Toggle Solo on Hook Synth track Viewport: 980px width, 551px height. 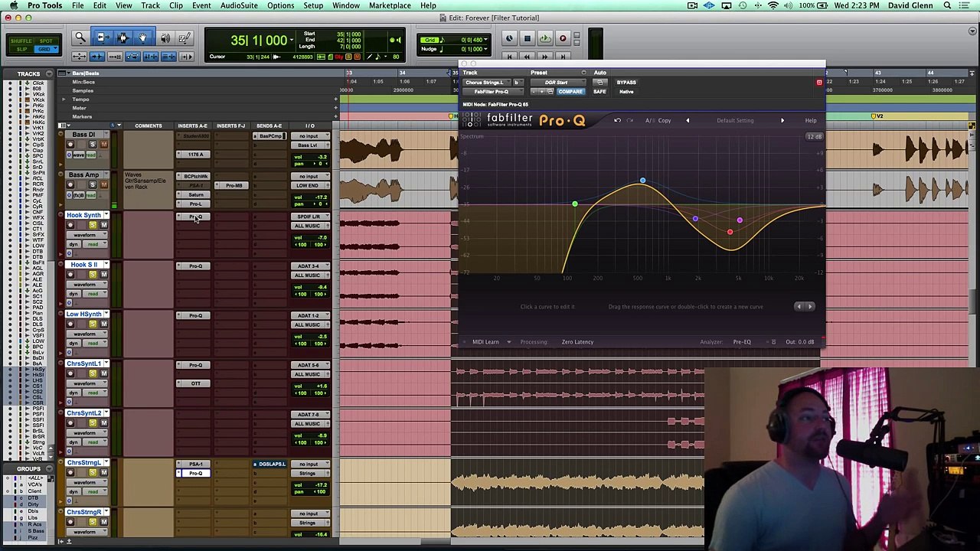click(93, 225)
